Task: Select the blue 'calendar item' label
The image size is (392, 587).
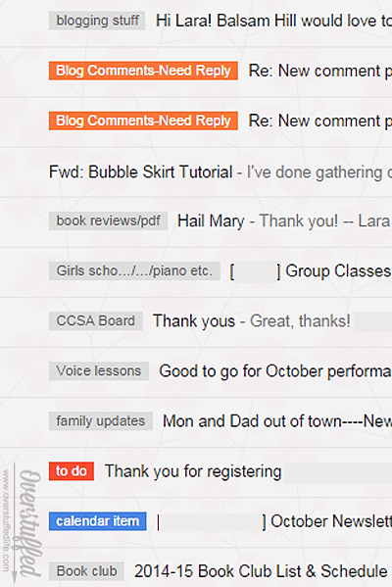Action: (x=98, y=521)
